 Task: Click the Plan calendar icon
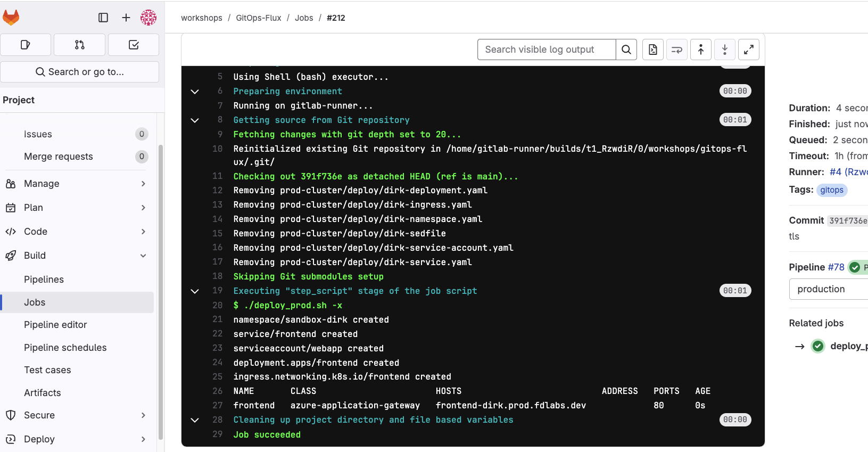tap(11, 208)
